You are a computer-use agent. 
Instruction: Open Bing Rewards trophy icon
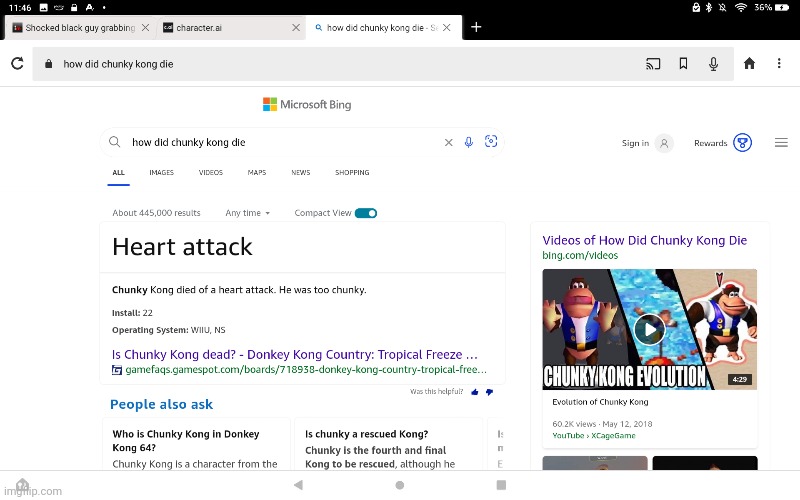coord(743,142)
